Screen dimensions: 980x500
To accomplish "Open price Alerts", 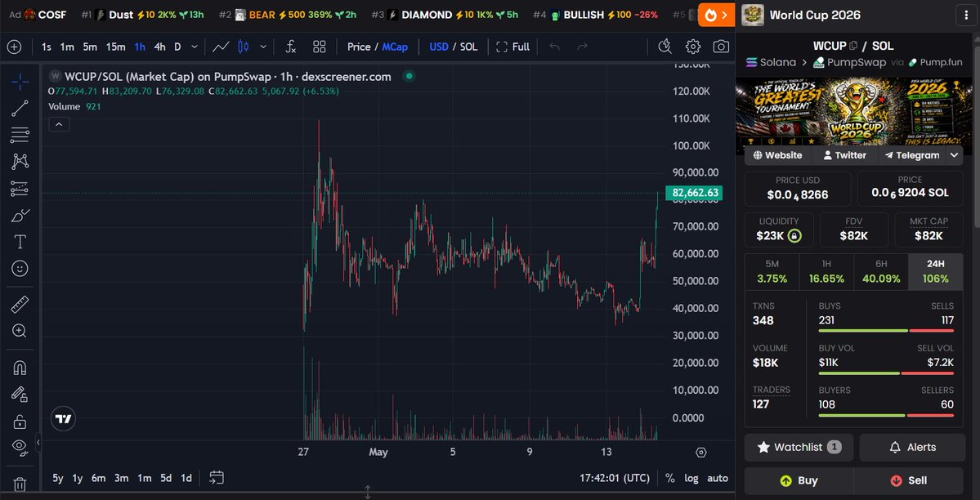I will pos(912,448).
